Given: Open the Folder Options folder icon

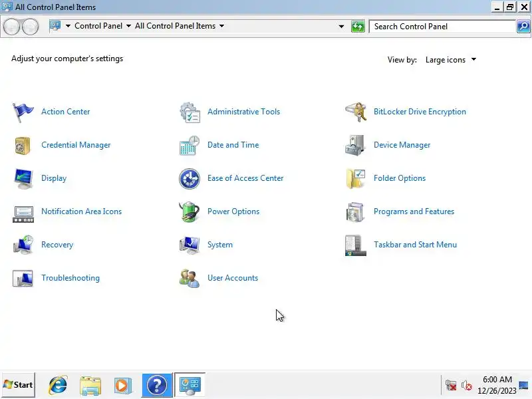Looking at the screenshot, I should (x=356, y=178).
